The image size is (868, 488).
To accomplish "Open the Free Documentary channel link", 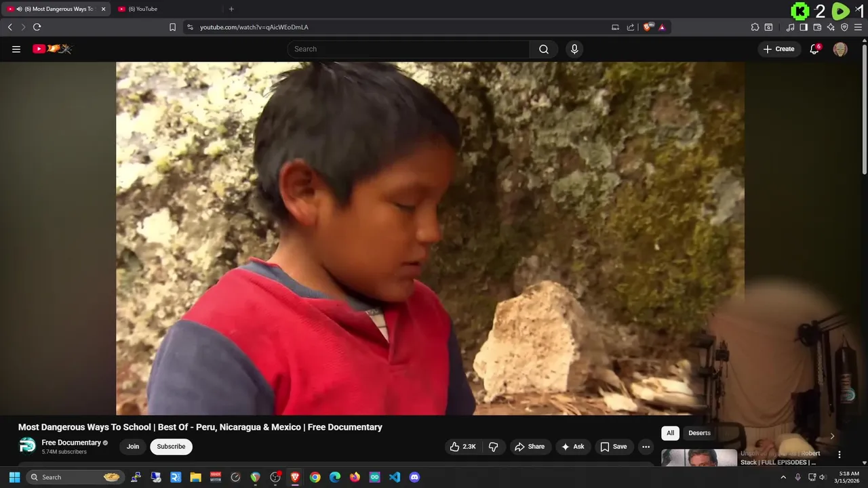I will click(x=71, y=443).
